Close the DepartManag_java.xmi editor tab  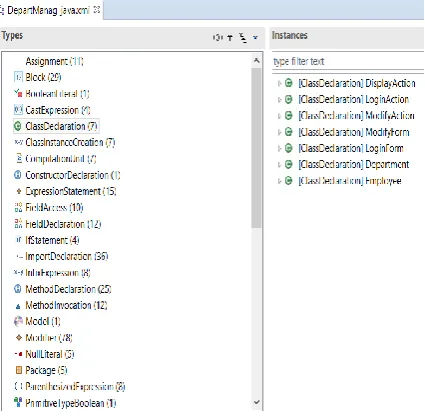point(97,10)
